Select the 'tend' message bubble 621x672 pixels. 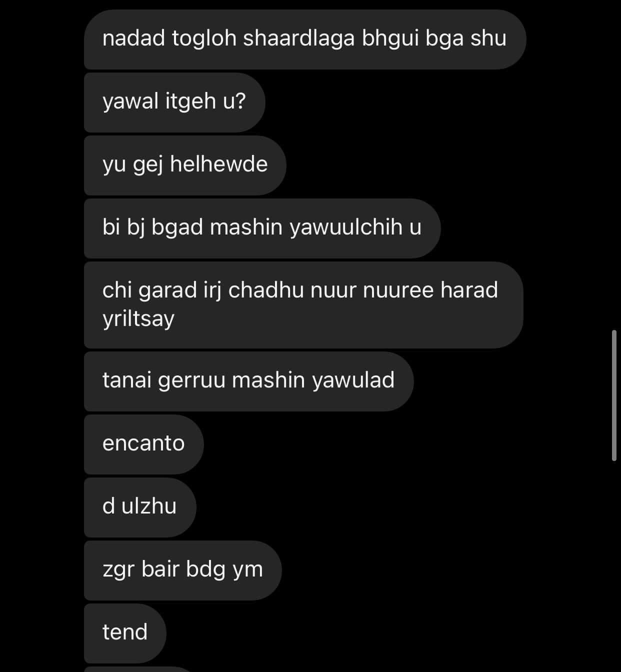[125, 633]
